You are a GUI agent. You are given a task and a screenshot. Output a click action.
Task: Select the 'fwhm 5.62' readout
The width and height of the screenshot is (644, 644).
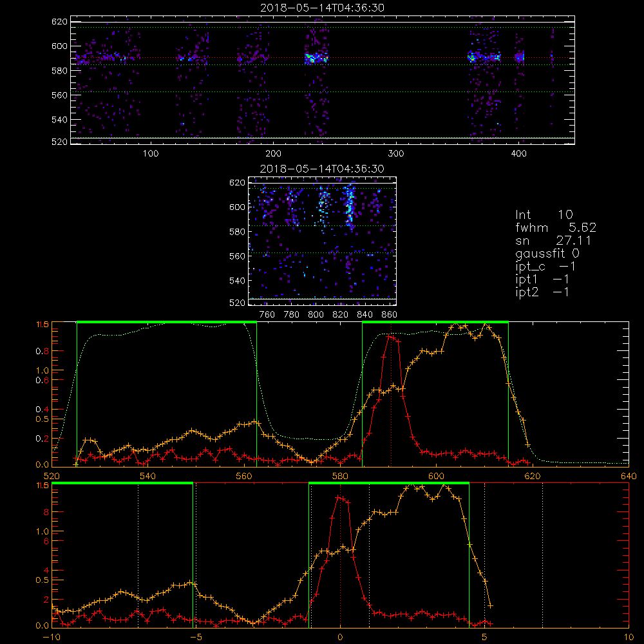(556, 227)
